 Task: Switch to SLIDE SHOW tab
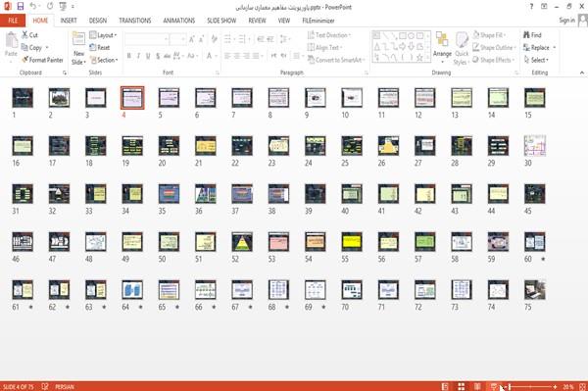[x=221, y=21]
